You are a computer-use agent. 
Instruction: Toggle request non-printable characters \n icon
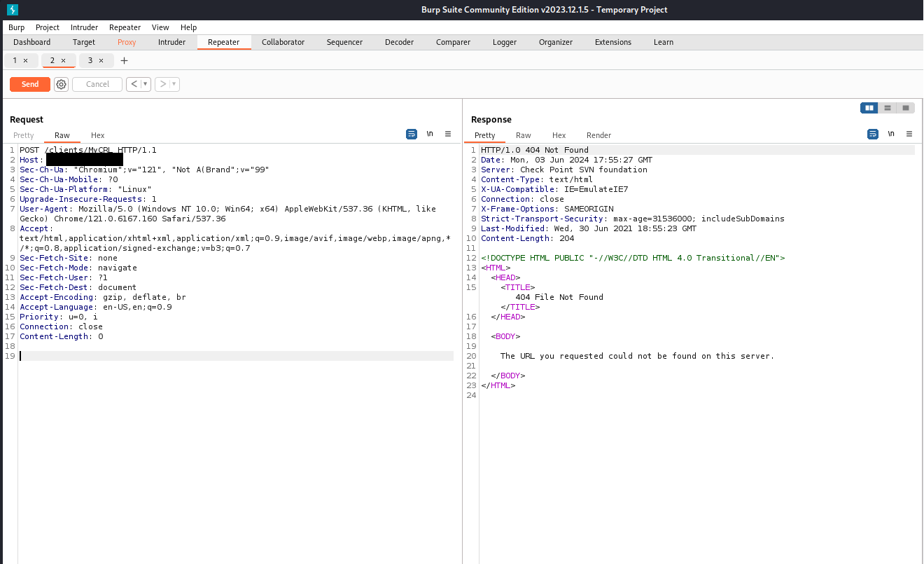point(430,134)
